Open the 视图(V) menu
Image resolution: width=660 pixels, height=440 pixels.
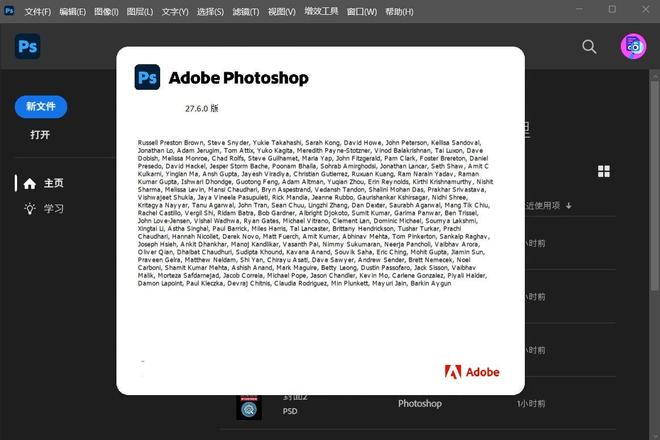pos(282,12)
